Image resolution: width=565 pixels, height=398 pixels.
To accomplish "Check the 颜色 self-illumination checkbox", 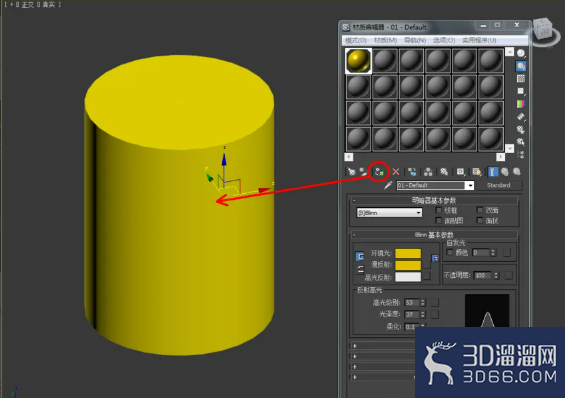I will point(449,252).
